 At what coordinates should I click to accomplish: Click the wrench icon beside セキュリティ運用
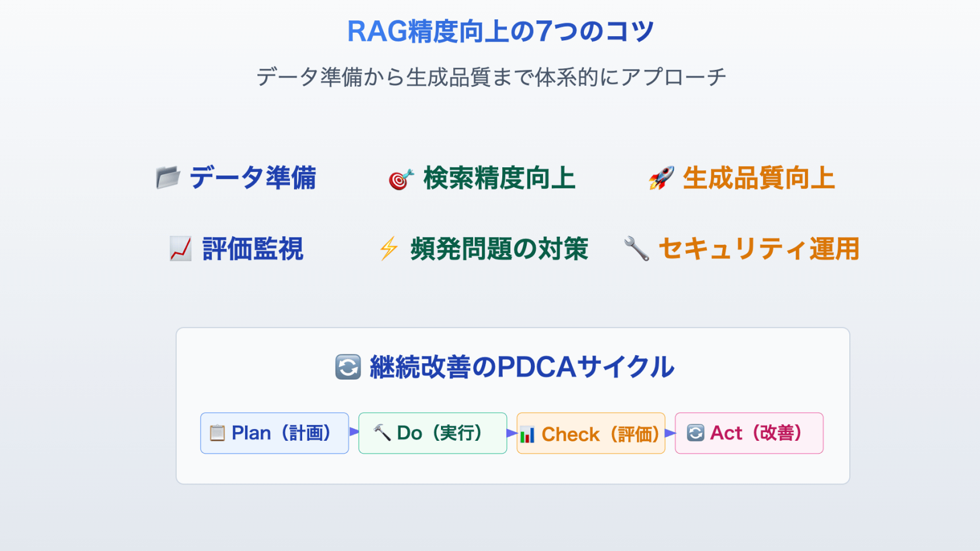coord(636,249)
